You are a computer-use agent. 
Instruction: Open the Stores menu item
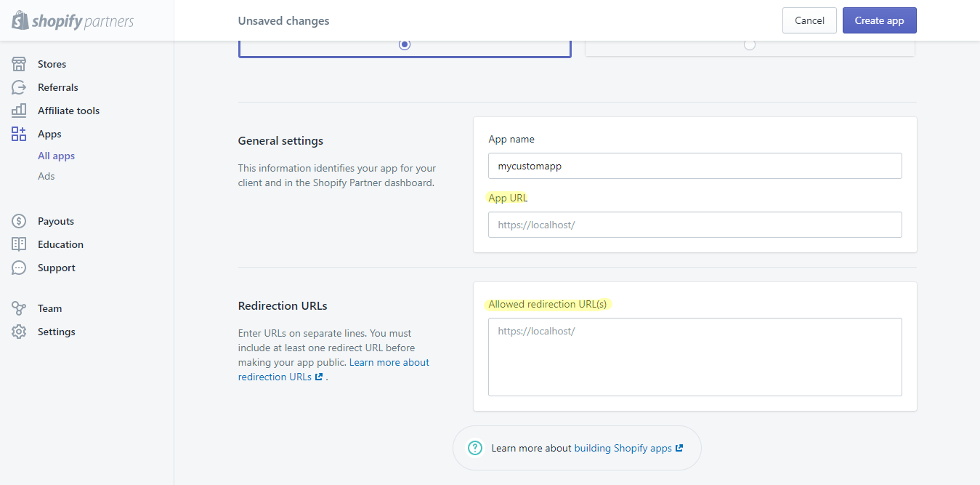point(52,64)
